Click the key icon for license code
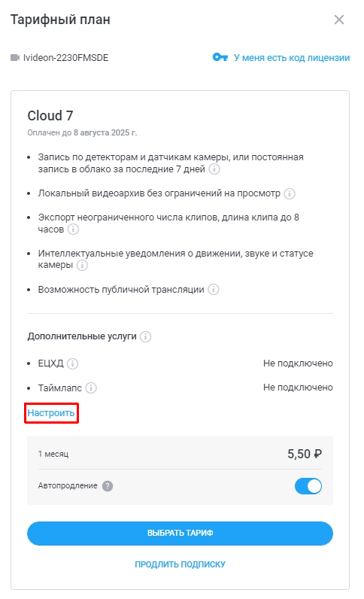 click(220, 57)
